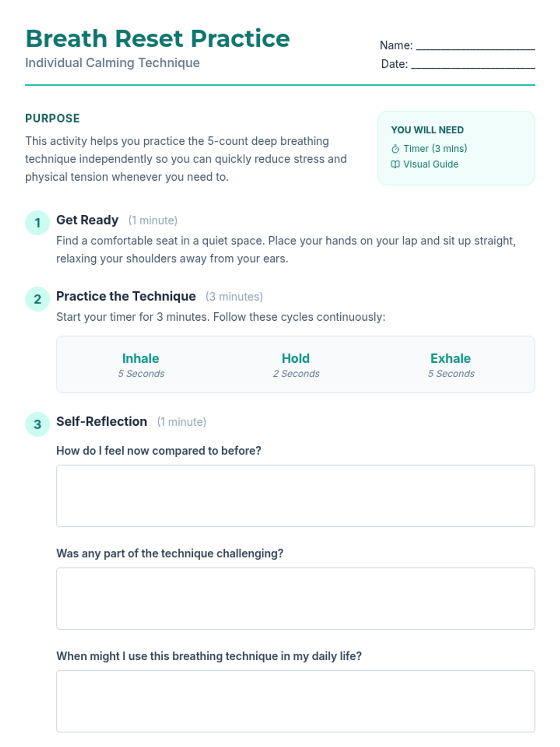This screenshot has width=560, height=747.
Task: Click the 'daily life' answer box
Action: (296, 701)
